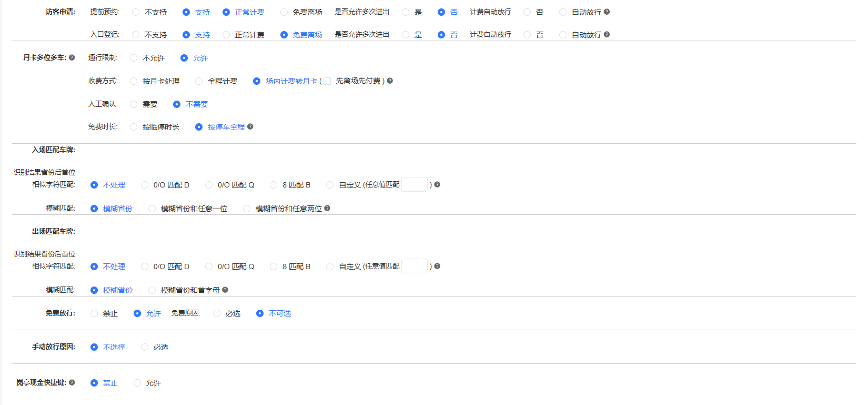Image resolution: width=868 pixels, height=405 pixels.
Task: Set 免费原因 to 不可选
Action: 260,313
